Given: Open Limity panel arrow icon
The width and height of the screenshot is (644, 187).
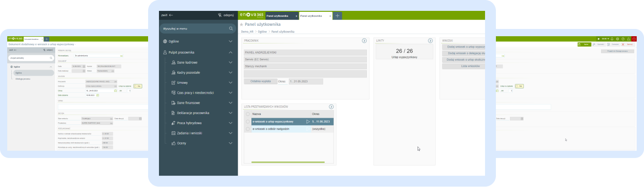Looking at the screenshot, I should click(430, 41).
